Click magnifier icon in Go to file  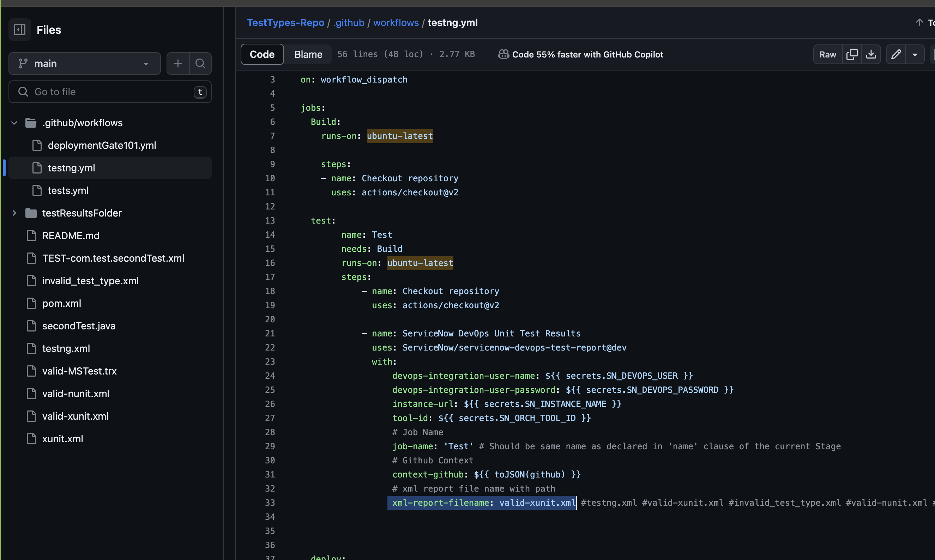click(23, 92)
